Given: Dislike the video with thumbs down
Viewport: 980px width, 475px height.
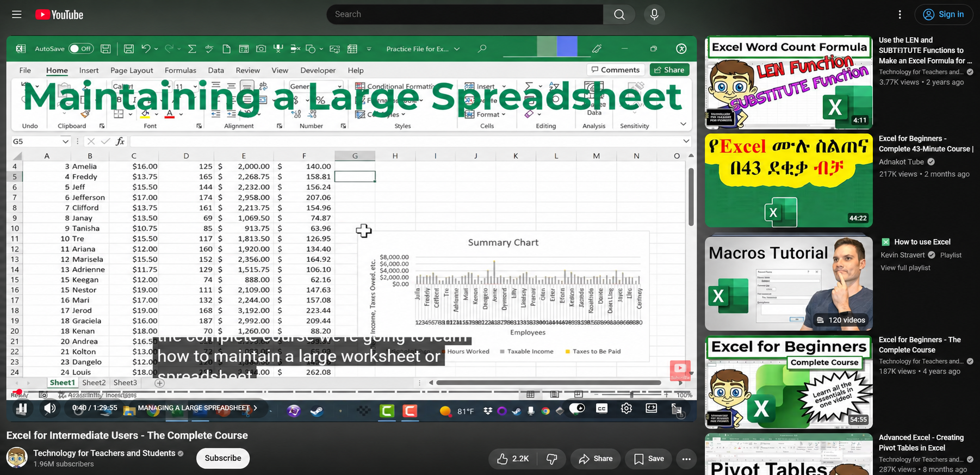Looking at the screenshot, I should click(551, 459).
